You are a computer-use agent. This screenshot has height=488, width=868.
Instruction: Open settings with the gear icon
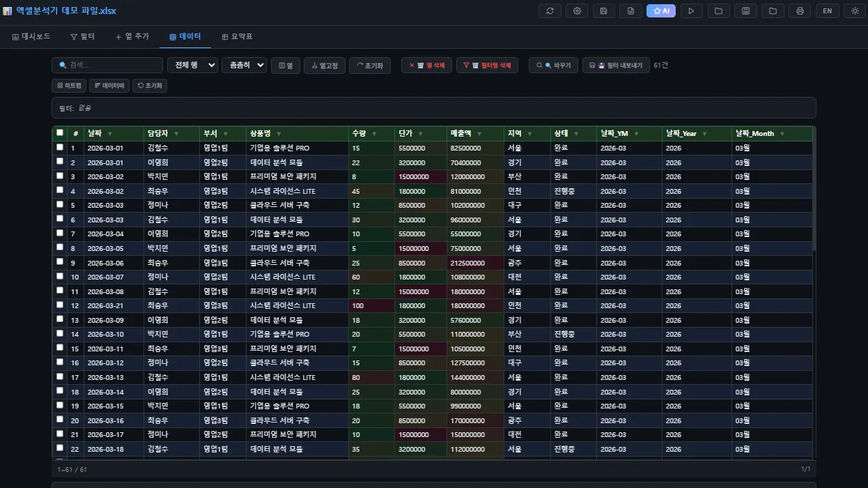point(577,11)
